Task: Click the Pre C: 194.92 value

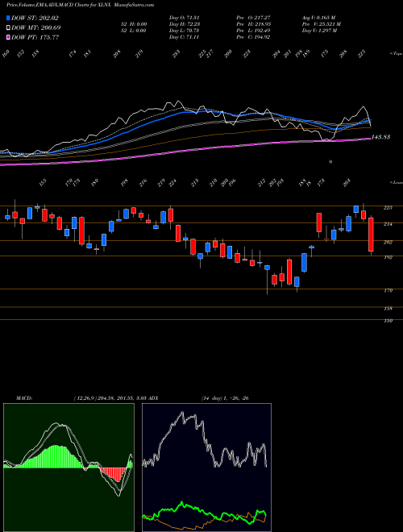Action: point(253,37)
